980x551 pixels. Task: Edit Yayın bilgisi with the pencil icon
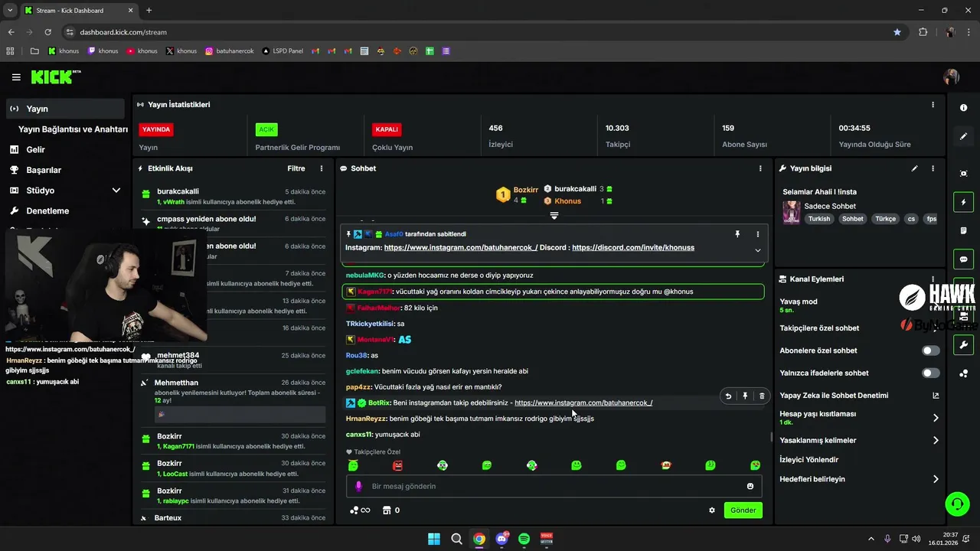point(914,168)
